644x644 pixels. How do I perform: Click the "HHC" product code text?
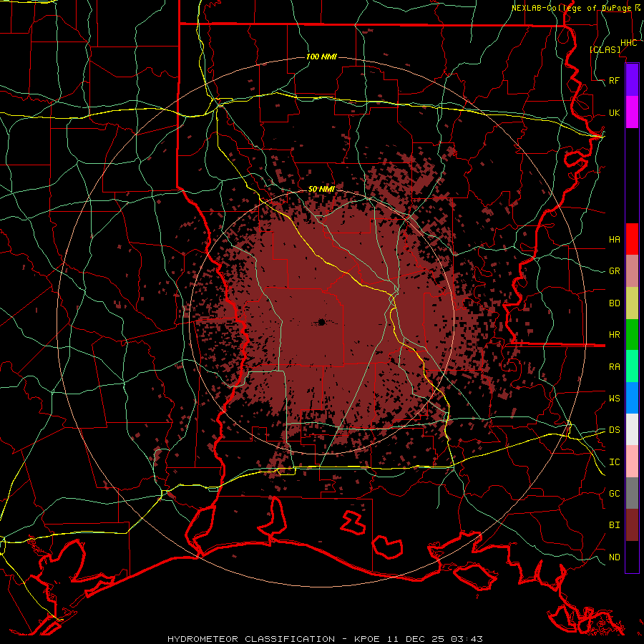(x=629, y=43)
